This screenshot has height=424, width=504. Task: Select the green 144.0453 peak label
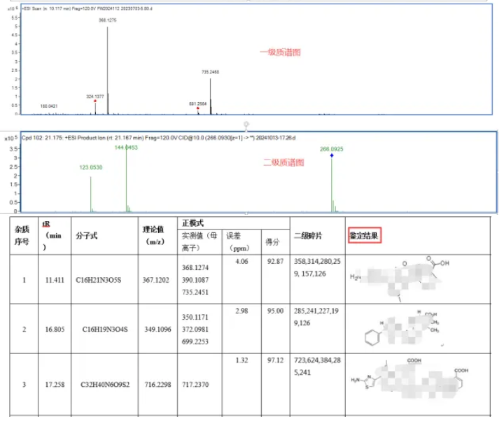point(126,148)
